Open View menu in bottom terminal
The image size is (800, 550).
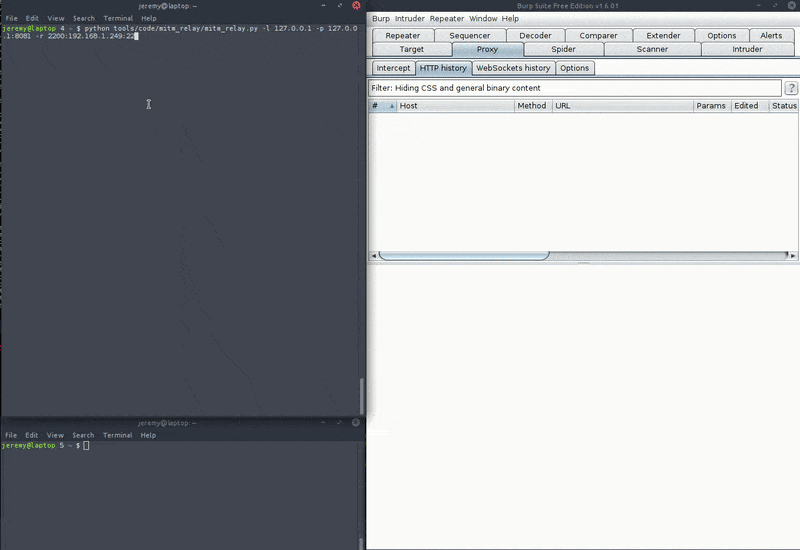55,435
